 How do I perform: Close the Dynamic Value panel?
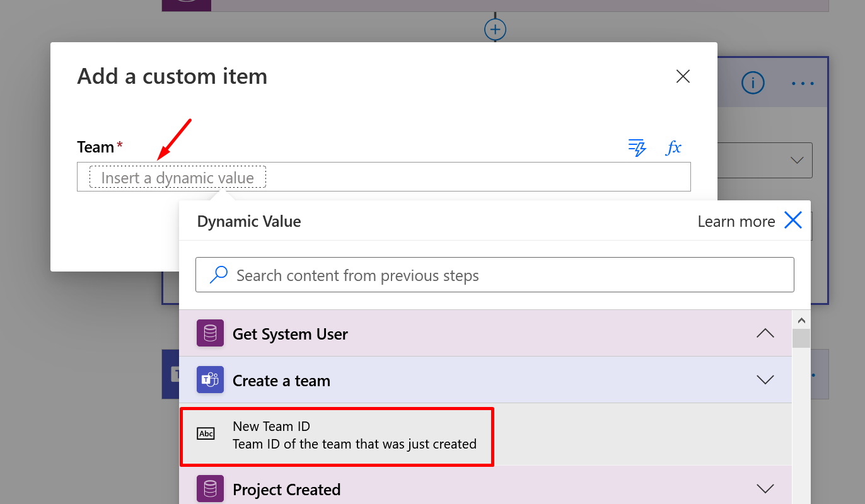792,220
